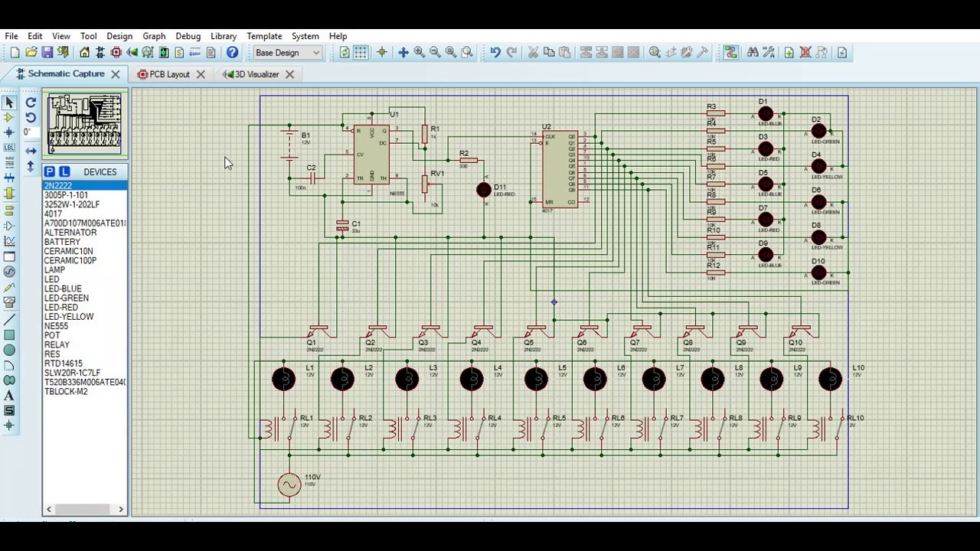Screen dimensions: 980x551
Task: Open Search and Tag binoculars icon
Action: (753, 52)
